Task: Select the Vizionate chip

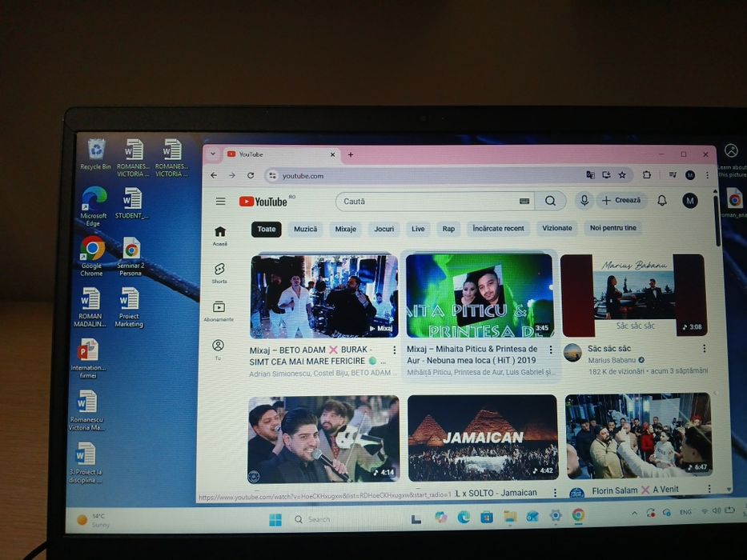Action: 557,228
